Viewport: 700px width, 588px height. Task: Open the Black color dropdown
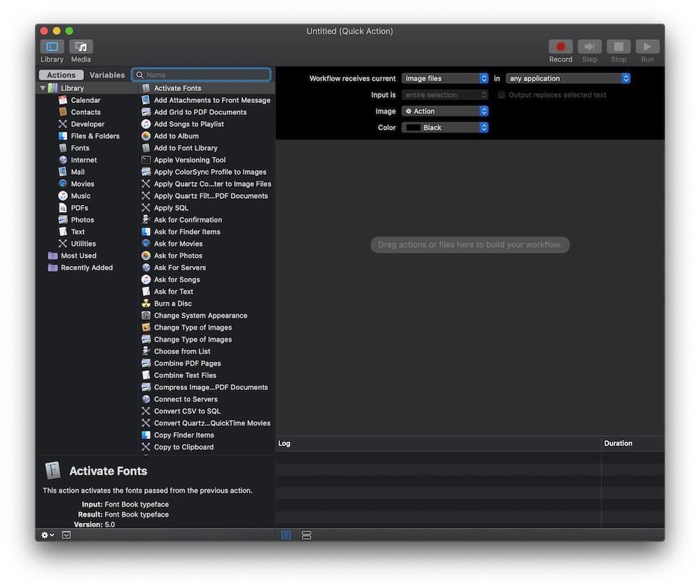tap(444, 128)
